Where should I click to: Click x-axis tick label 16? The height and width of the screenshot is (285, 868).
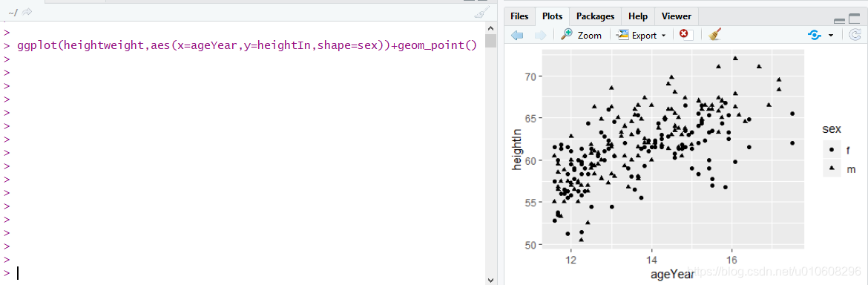[731, 260]
